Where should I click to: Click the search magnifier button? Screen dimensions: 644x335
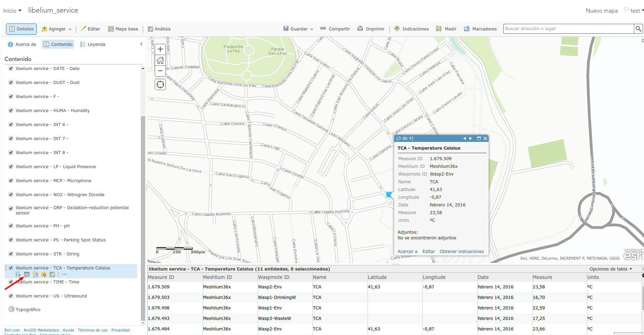coord(638,29)
